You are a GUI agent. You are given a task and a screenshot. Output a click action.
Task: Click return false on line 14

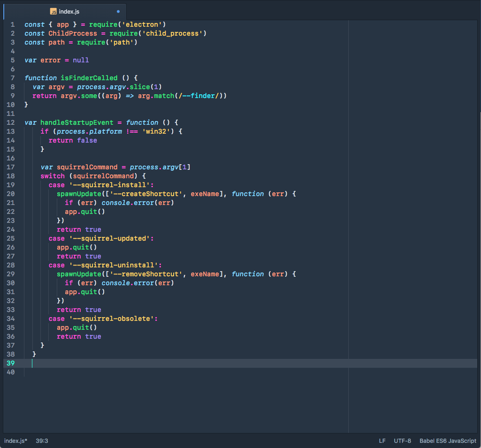coord(73,140)
